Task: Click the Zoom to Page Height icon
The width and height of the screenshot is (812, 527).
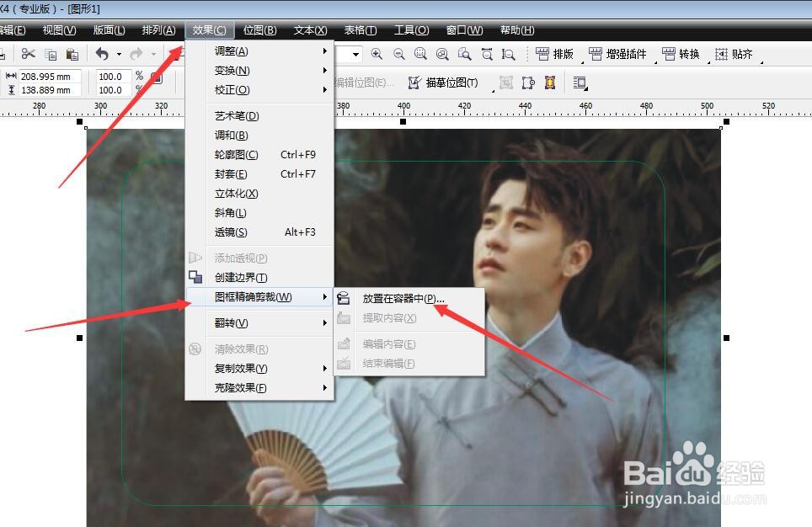Action: [509, 54]
